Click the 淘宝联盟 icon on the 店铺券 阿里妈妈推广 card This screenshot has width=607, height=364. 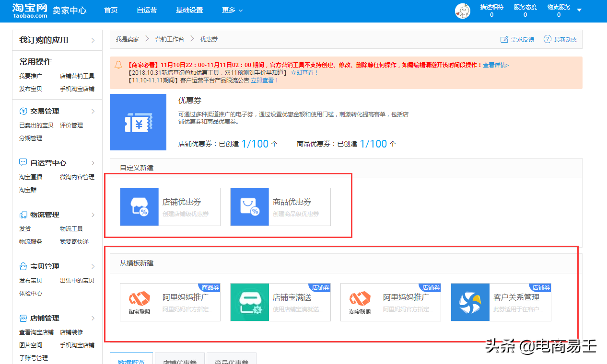[360, 302]
